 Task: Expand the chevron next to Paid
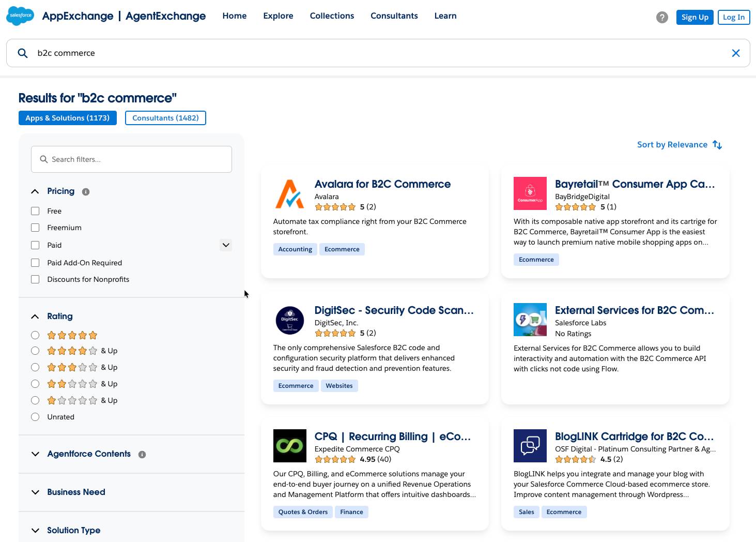pyautogui.click(x=226, y=245)
